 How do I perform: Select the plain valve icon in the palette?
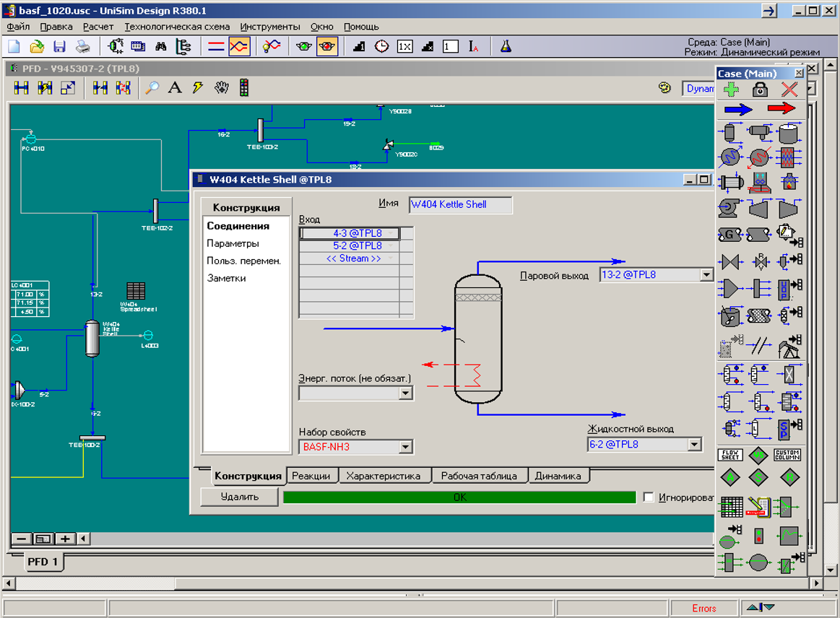tap(730, 262)
